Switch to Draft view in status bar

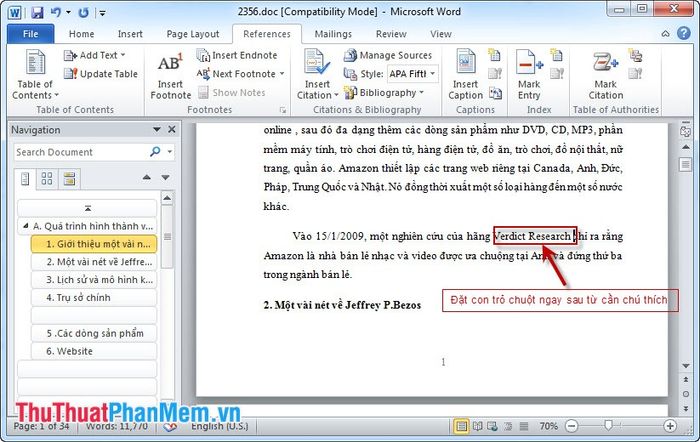(x=524, y=426)
